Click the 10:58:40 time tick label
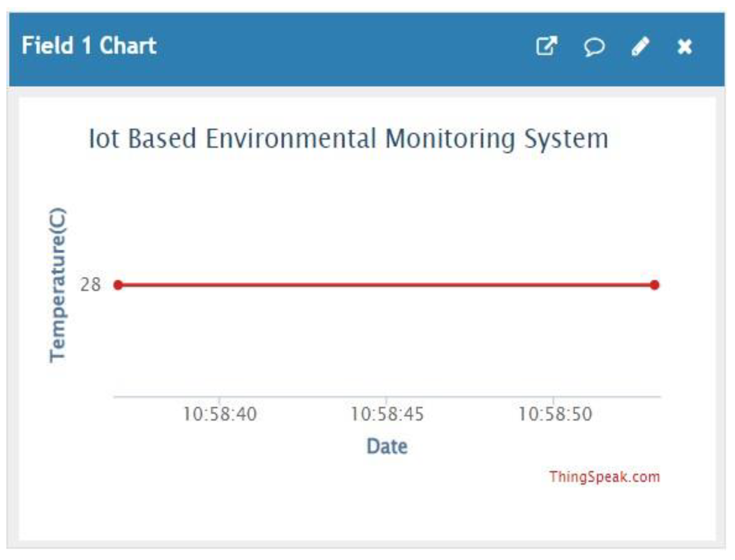735x560 pixels. (220, 414)
